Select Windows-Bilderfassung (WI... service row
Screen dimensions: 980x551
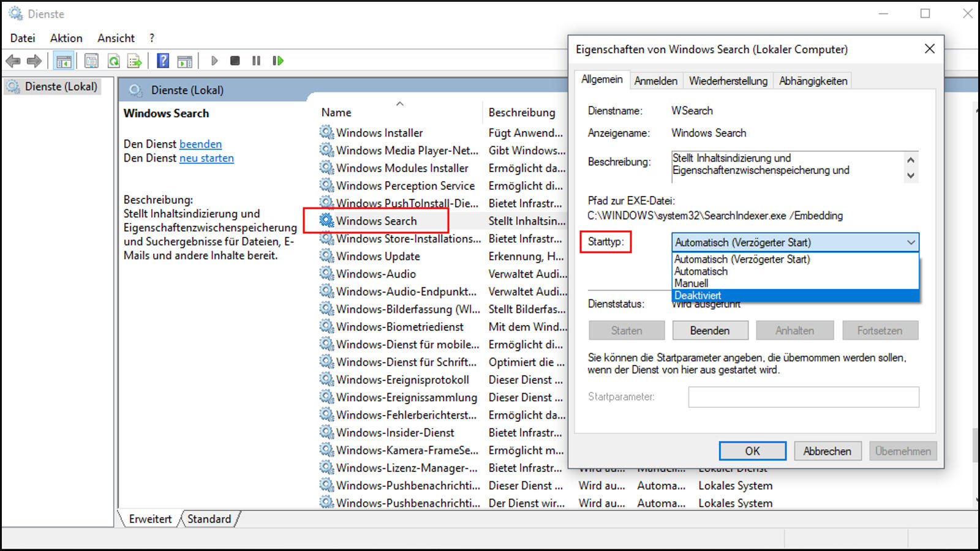(442, 309)
